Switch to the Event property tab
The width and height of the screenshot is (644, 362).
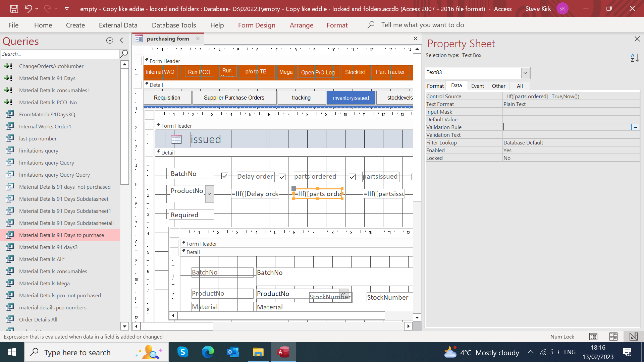point(477,86)
